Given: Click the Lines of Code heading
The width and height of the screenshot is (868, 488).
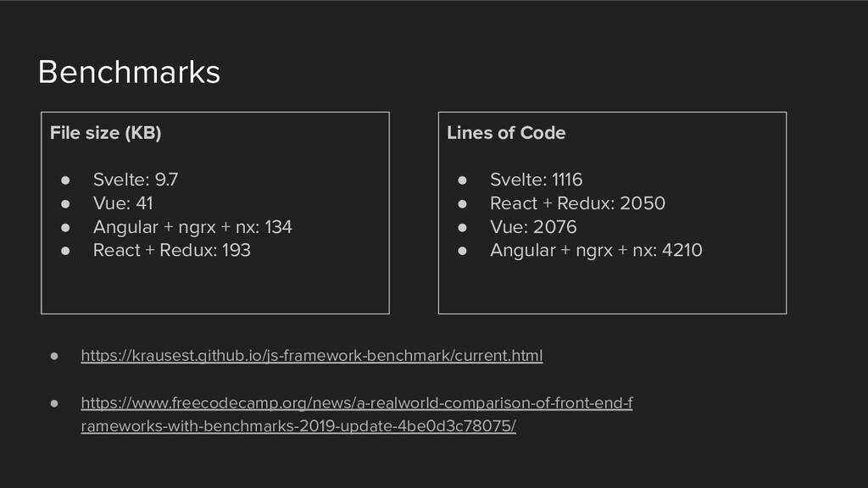Looking at the screenshot, I should 506,133.
